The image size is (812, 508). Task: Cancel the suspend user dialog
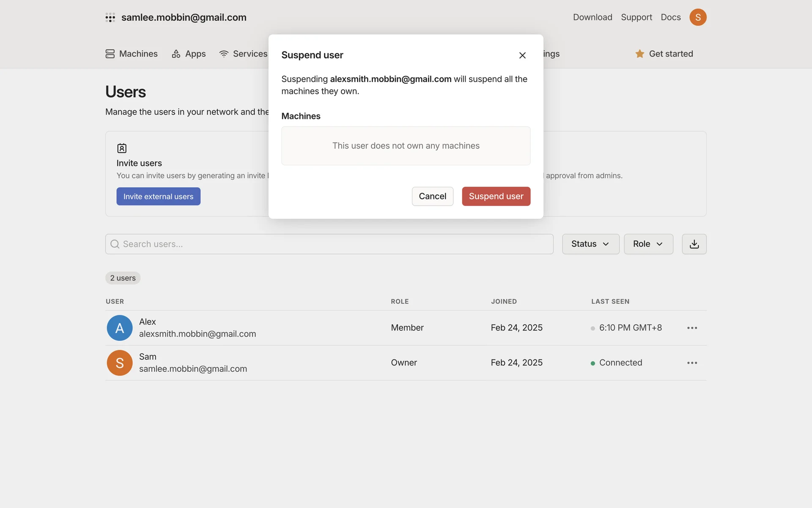[432, 196]
